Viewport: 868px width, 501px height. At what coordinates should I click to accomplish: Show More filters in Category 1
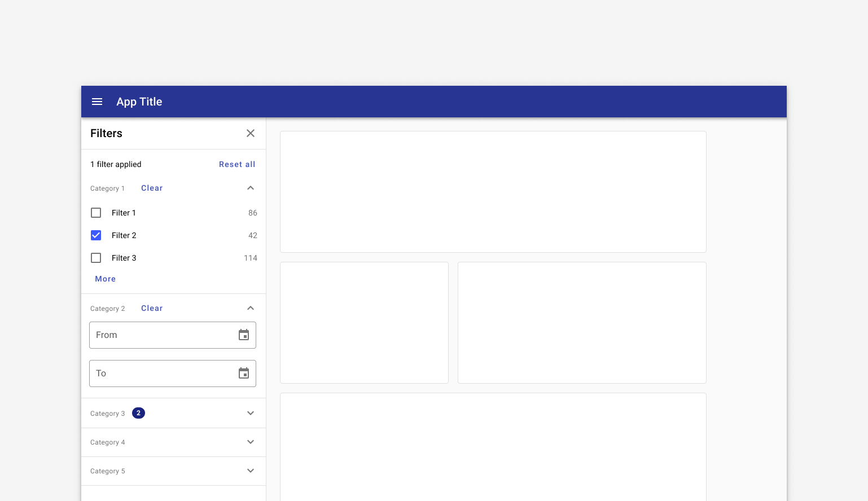tap(106, 279)
